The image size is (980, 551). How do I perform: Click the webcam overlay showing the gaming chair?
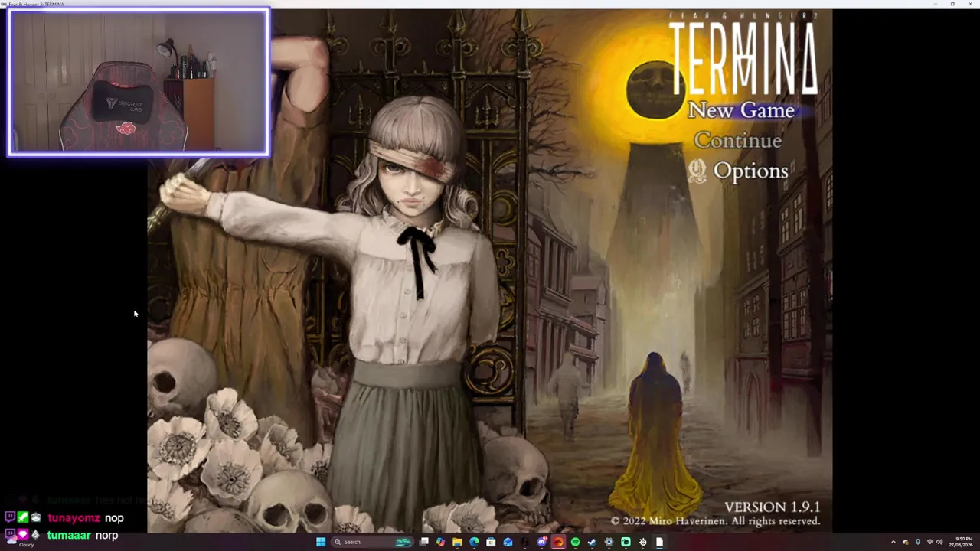139,83
